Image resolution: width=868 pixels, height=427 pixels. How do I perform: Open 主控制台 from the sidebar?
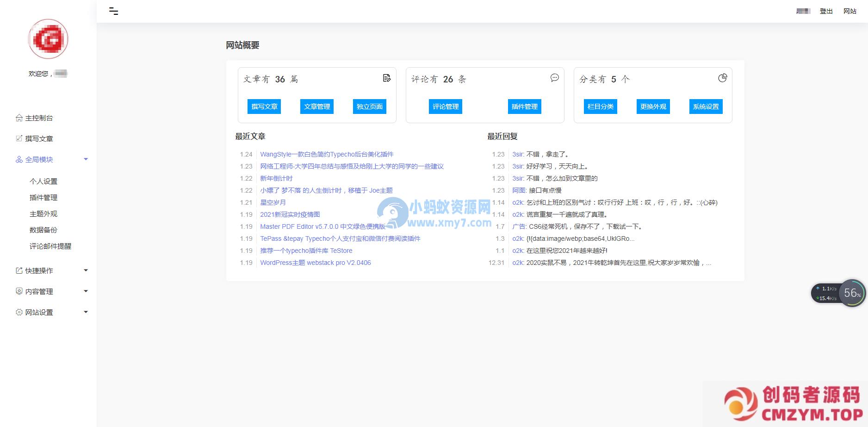tap(39, 118)
